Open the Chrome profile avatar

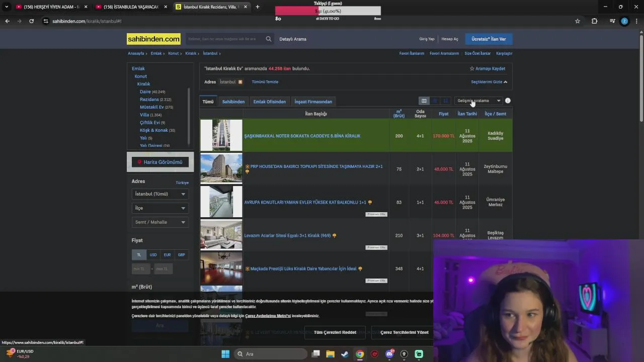(624, 21)
